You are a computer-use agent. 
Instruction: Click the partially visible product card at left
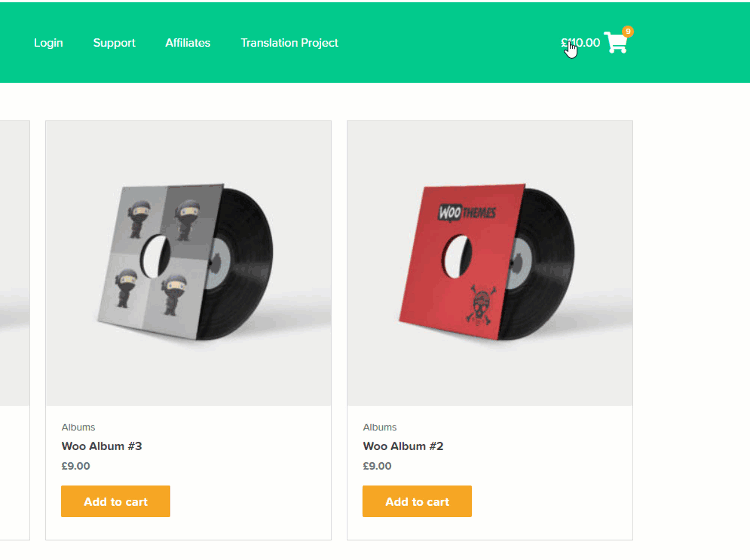tap(14, 330)
